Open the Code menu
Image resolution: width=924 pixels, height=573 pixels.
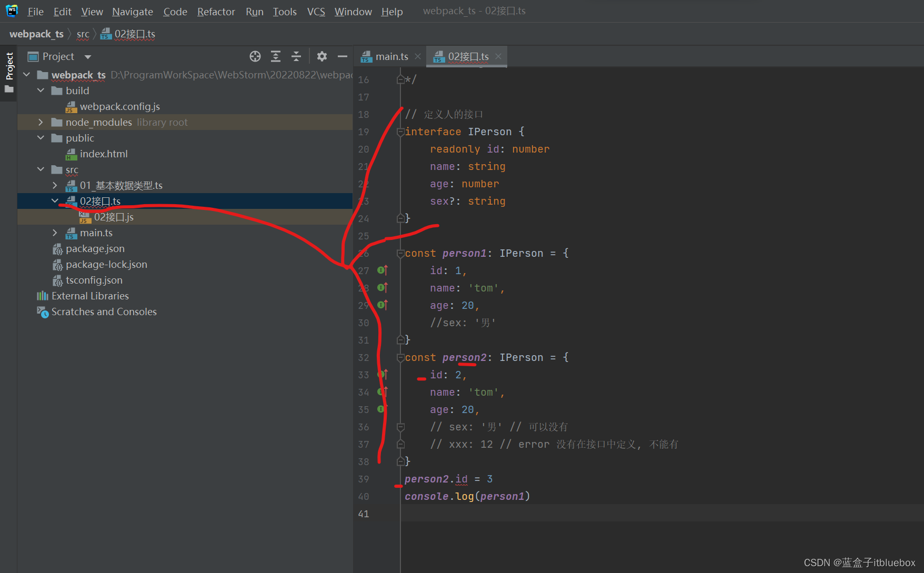pyautogui.click(x=175, y=12)
